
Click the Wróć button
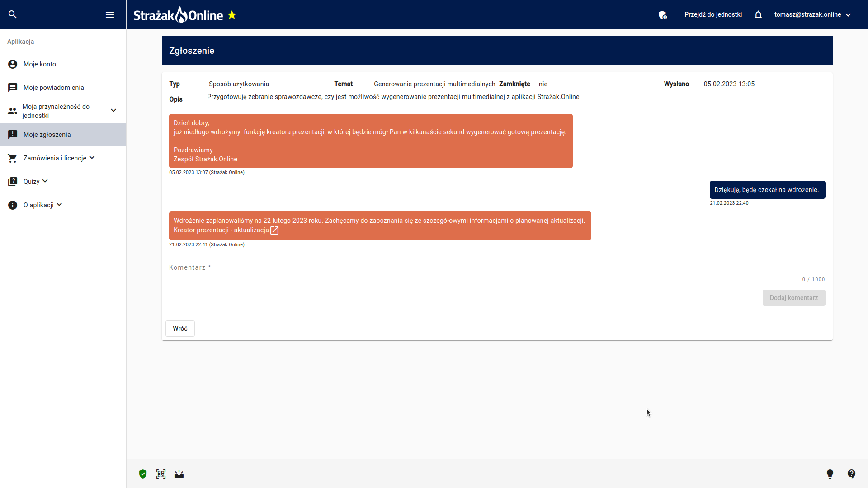tap(180, 328)
